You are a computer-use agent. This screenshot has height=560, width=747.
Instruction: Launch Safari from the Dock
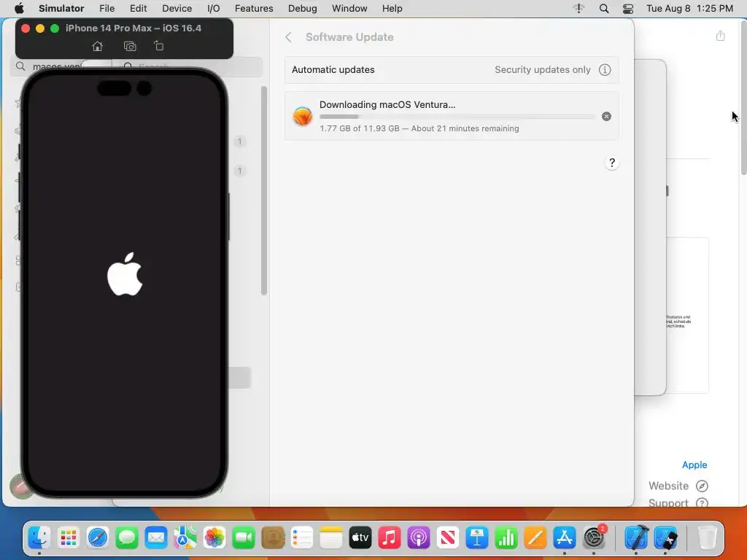(98, 538)
